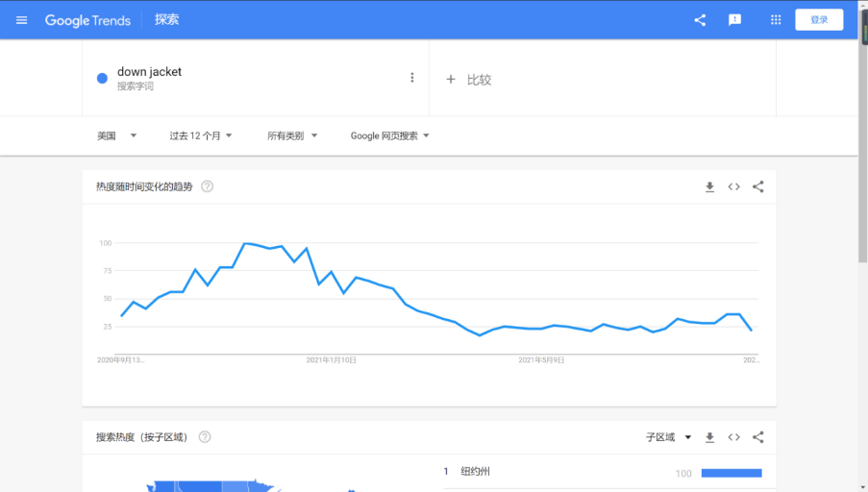The height and width of the screenshot is (492, 868).
Task: Select the Google 网页搜索 search type dropdown
Action: [389, 135]
